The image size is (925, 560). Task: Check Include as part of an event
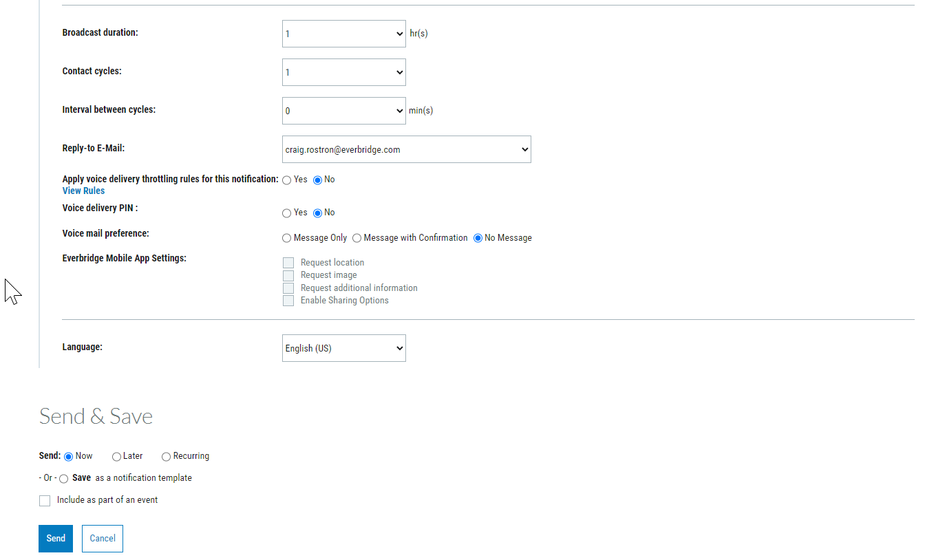click(45, 500)
